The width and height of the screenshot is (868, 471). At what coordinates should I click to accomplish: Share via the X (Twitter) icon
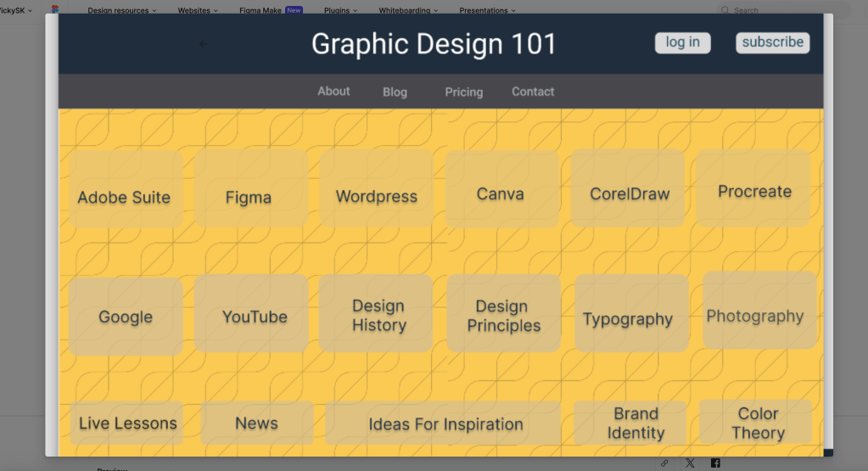point(690,463)
